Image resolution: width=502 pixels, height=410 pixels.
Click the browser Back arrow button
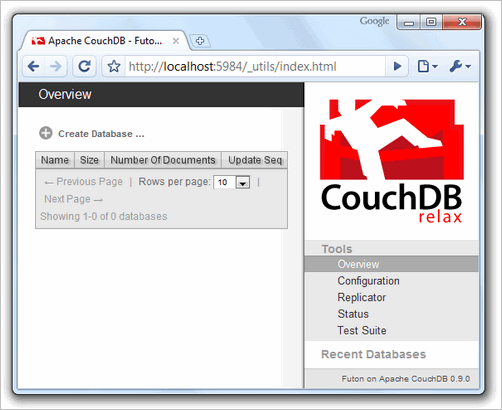click(34, 66)
